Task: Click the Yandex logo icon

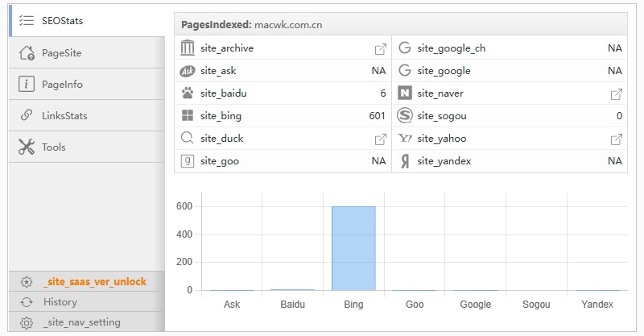Action: tap(404, 161)
